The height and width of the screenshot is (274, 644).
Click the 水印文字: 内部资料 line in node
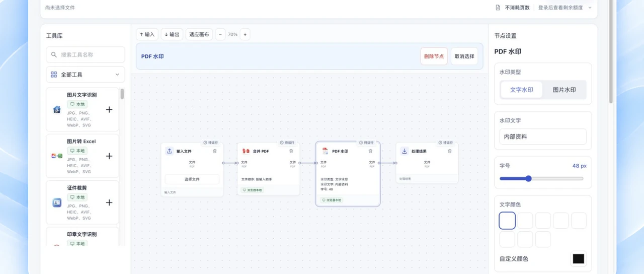coord(334,184)
